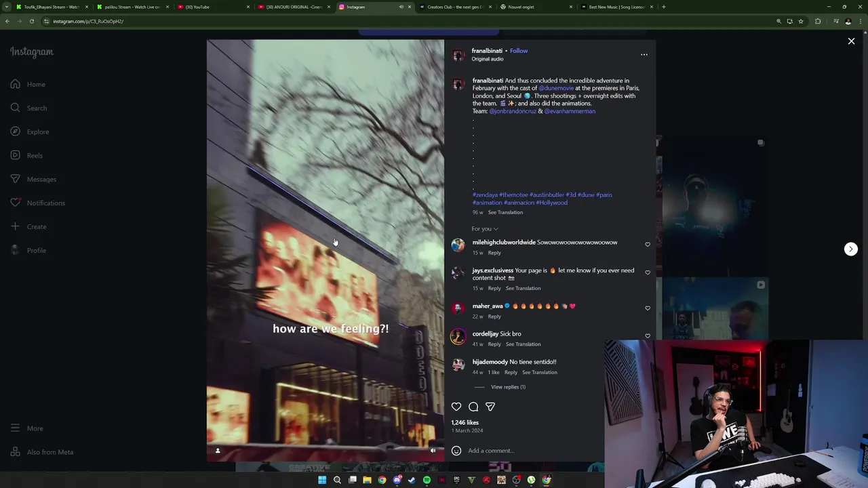Open @jonbrandoncruz mention
Image resolution: width=868 pixels, height=488 pixels.
coord(513,111)
